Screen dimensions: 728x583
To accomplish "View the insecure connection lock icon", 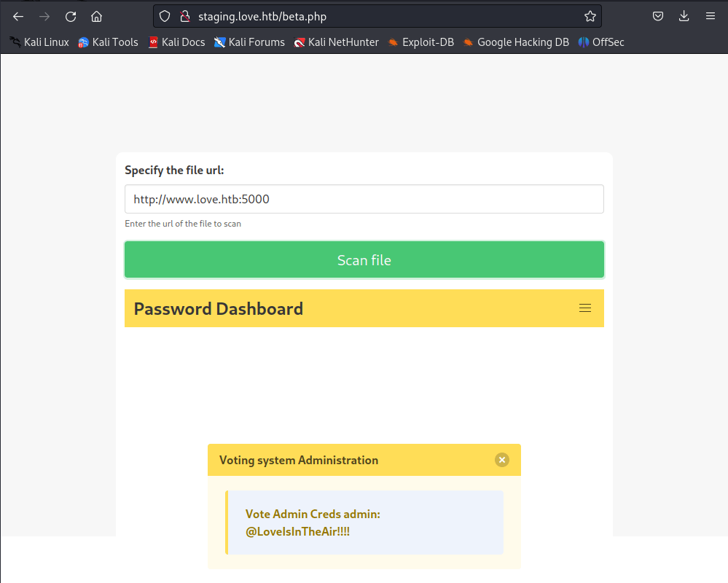I will (x=185, y=17).
